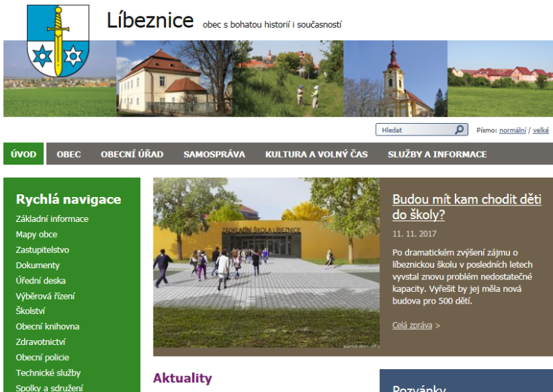Open Mapy obce in sidebar
Viewport: 553px width, 392px height.
37,234
